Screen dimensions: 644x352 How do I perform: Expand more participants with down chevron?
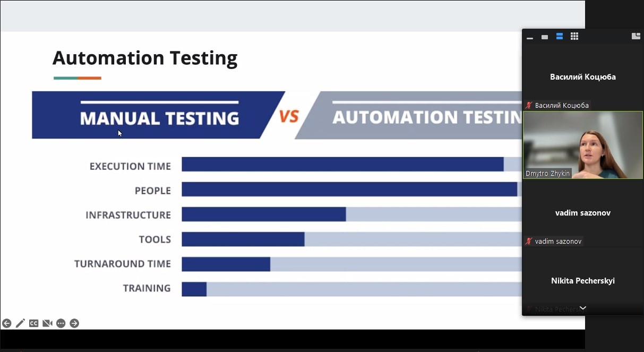pos(582,308)
